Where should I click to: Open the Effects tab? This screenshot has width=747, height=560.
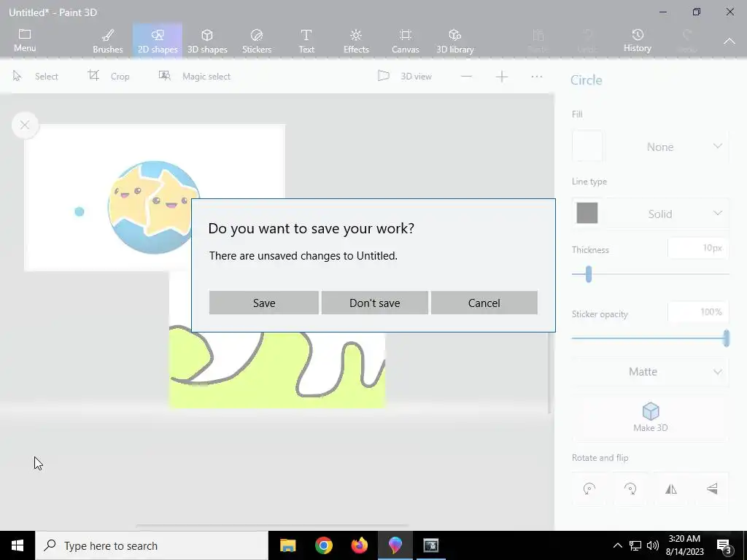coord(356,41)
